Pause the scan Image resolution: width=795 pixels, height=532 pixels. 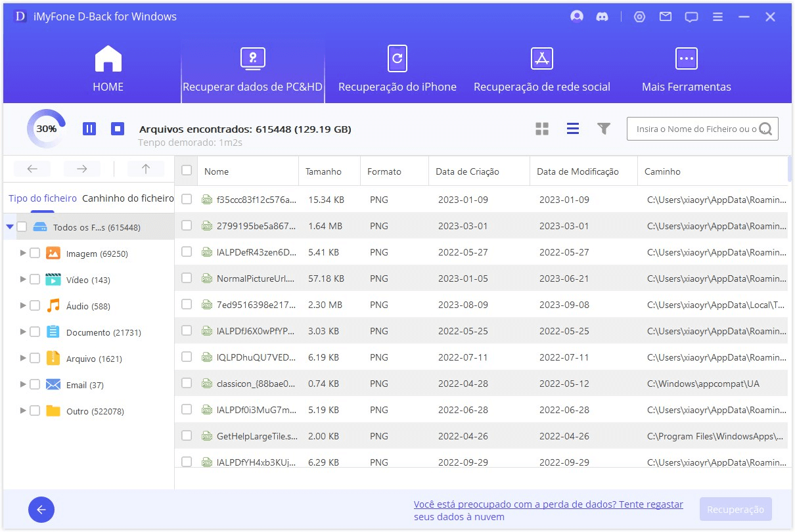pos(89,129)
